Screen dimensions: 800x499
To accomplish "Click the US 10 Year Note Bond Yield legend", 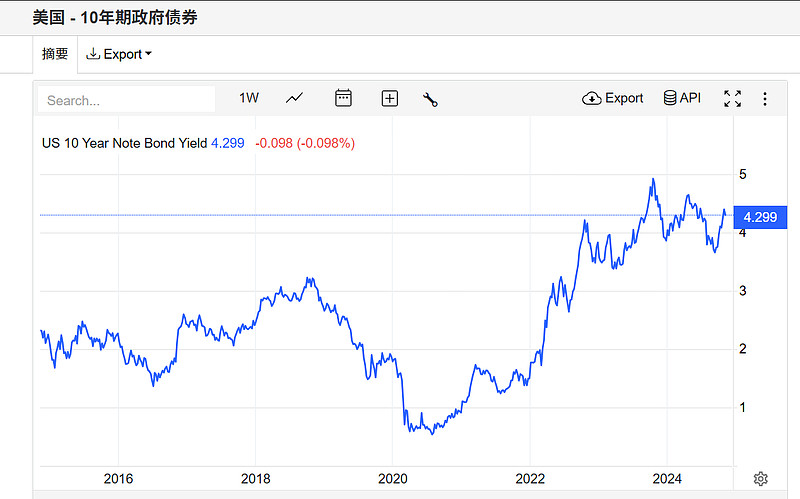I will click(x=124, y=143).
